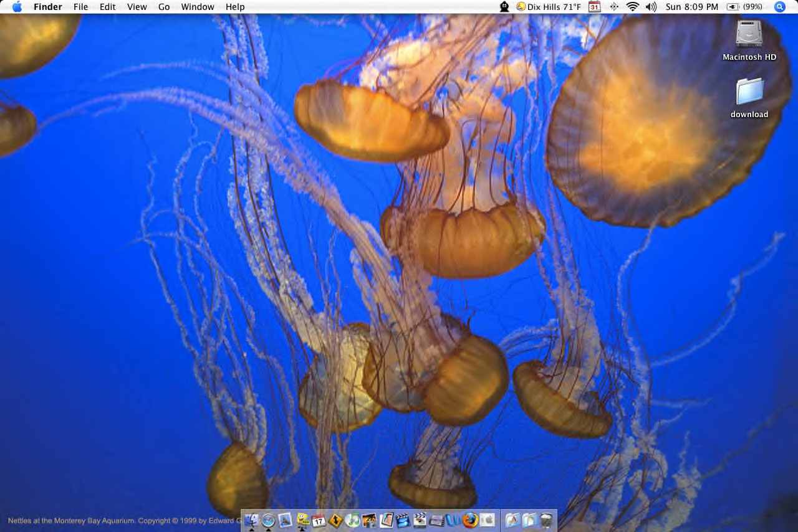The height and width of the screenshot is (532, 798).
Task: Open the Go menu
Action: pos(164,7)
